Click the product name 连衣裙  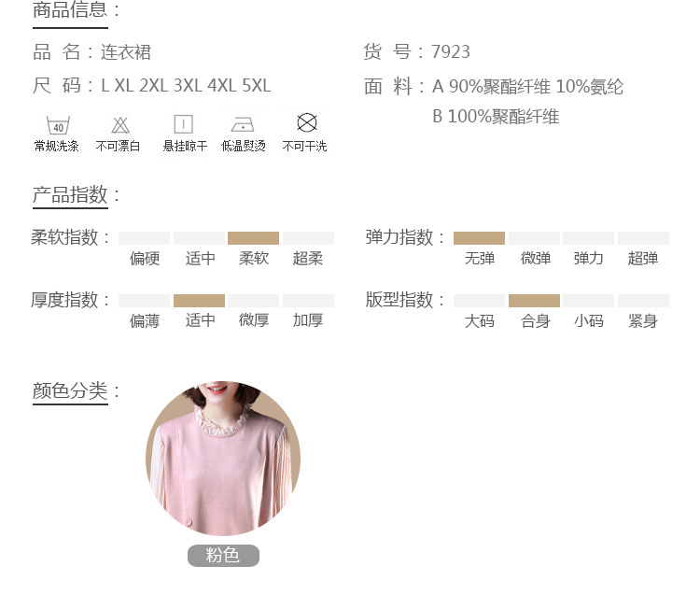pyautogui.click(x=126, y=52)
